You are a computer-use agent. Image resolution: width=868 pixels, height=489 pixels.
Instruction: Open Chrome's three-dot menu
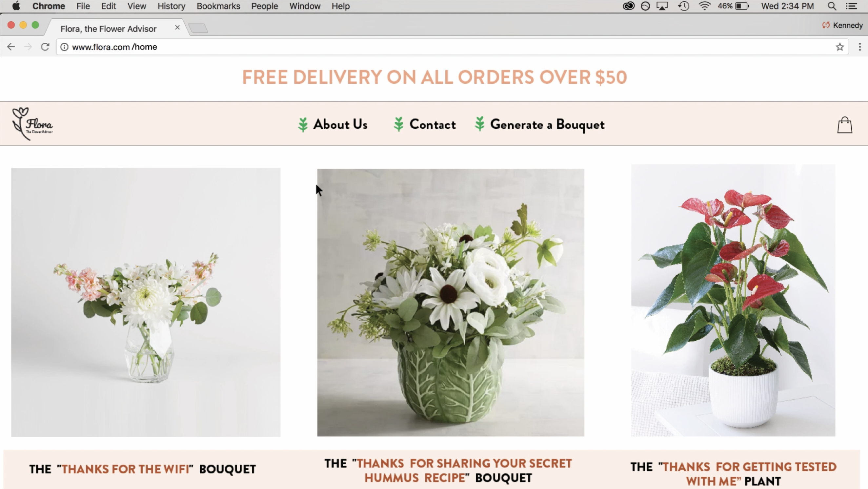coord(859,47)
